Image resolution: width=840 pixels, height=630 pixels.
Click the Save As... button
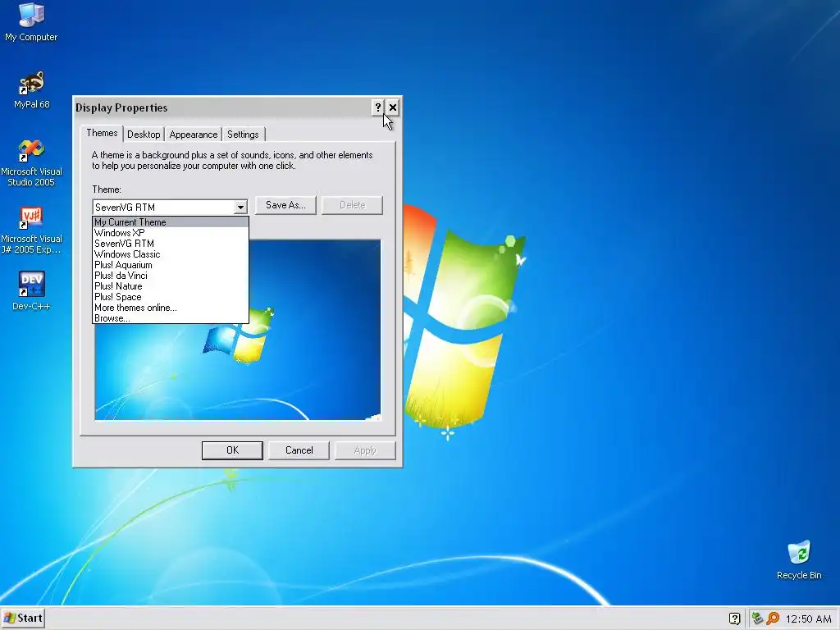[x=285, y=205]
